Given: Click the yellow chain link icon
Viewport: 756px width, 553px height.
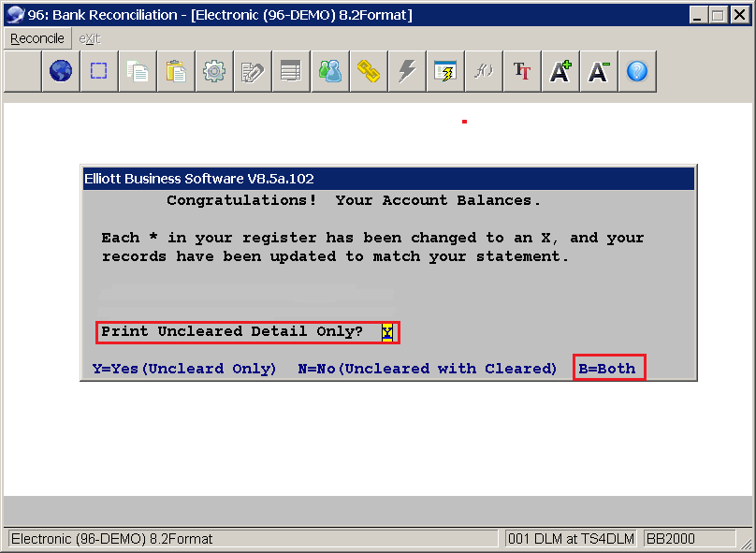Looking at the screenshot, I should (369, 71).
